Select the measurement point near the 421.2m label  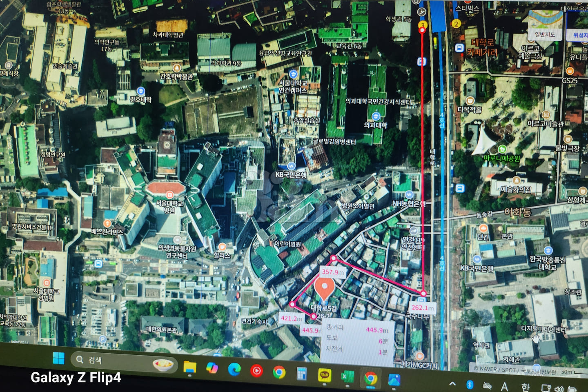coord(292,304)
